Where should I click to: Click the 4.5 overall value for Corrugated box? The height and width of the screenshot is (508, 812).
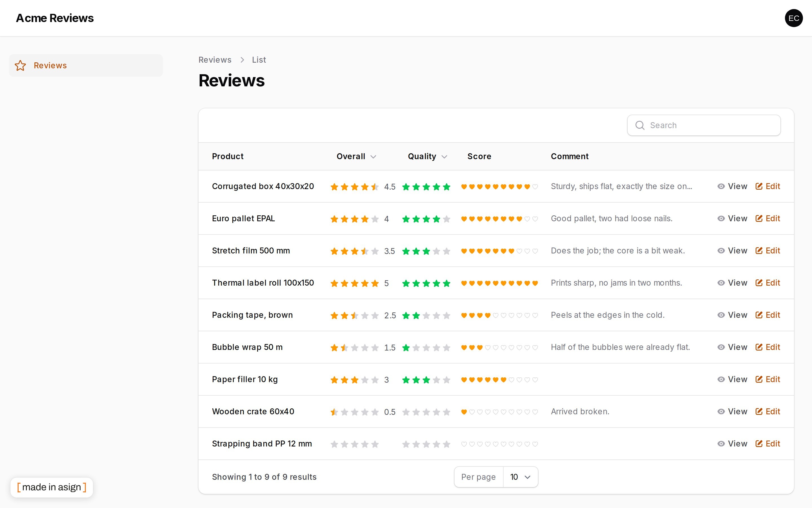(x=390, y=187)
